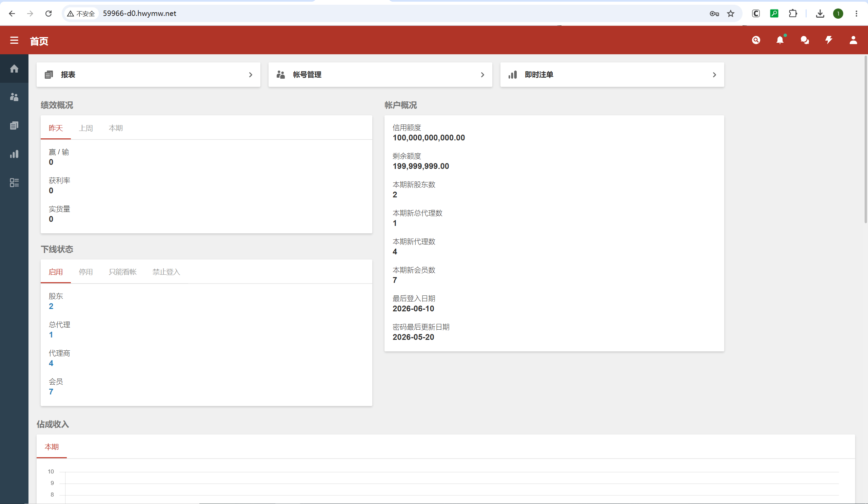This screenshot has width=868, height=504.
Task: Open the bar chart icon in the sidebar
Action: click(x=14, y=154)
